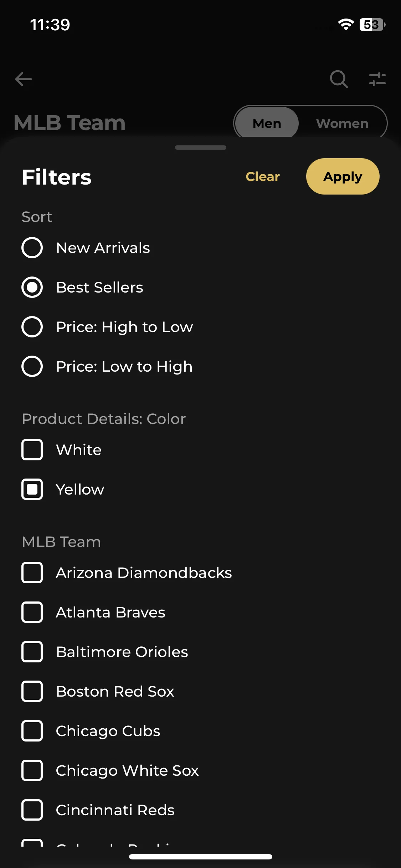Tap the battery indicator icon

(x=372, y=25)
